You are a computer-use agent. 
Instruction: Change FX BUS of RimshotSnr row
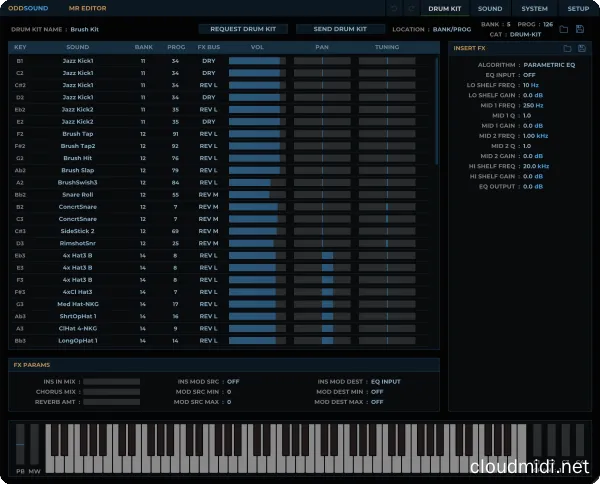209,243
